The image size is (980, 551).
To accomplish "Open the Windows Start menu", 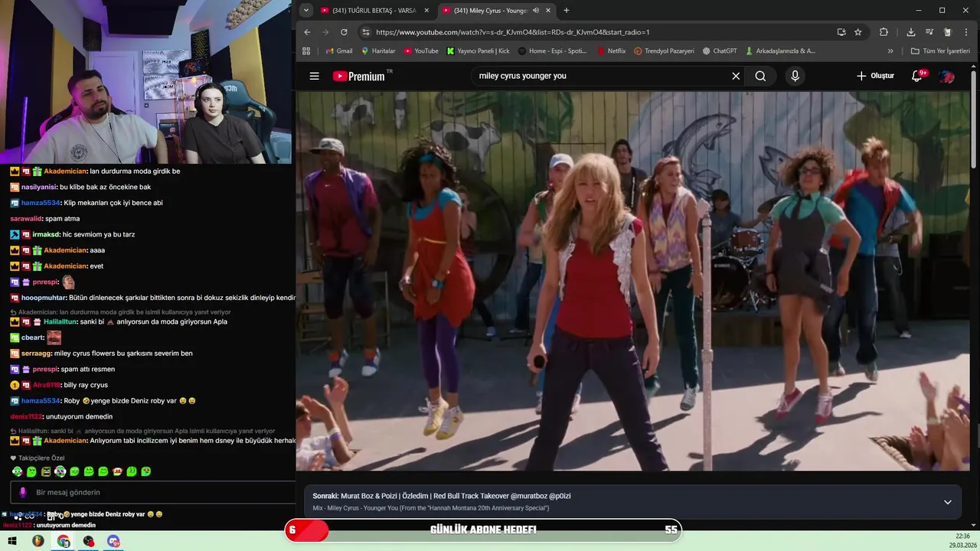I will tap(12, 541).
